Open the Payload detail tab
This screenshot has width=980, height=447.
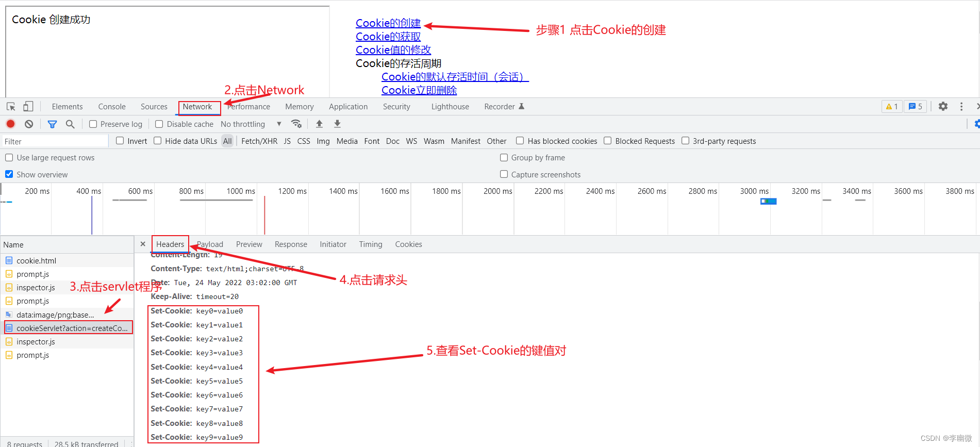(x=210, y=244)
